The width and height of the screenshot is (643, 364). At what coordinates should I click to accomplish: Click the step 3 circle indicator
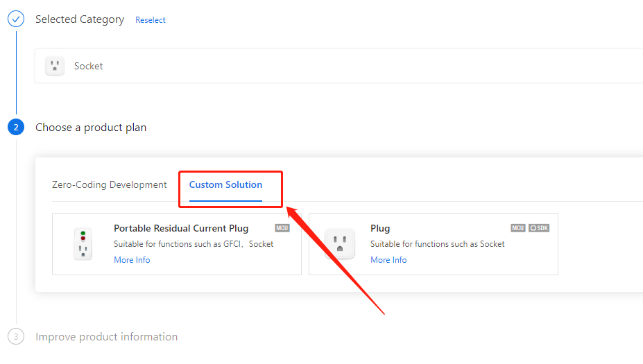tap(16, 336)
